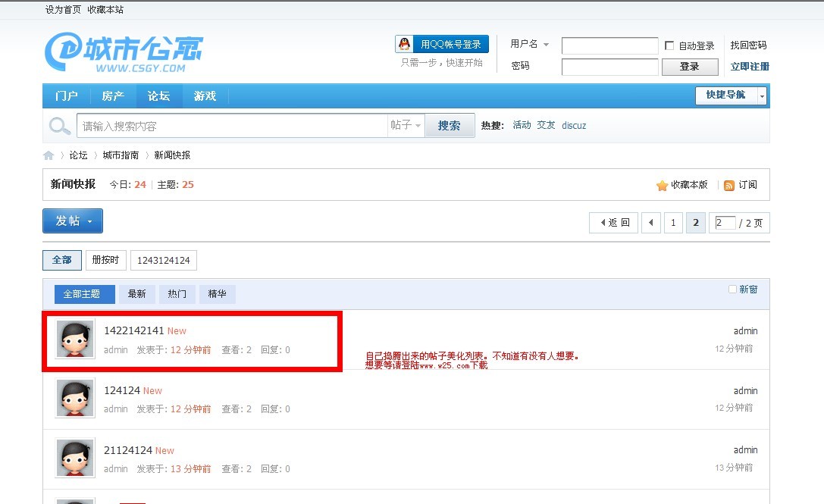This screenshot has height=504, width=824.
Task: Click the 登录 button
Action: (690, 67)
